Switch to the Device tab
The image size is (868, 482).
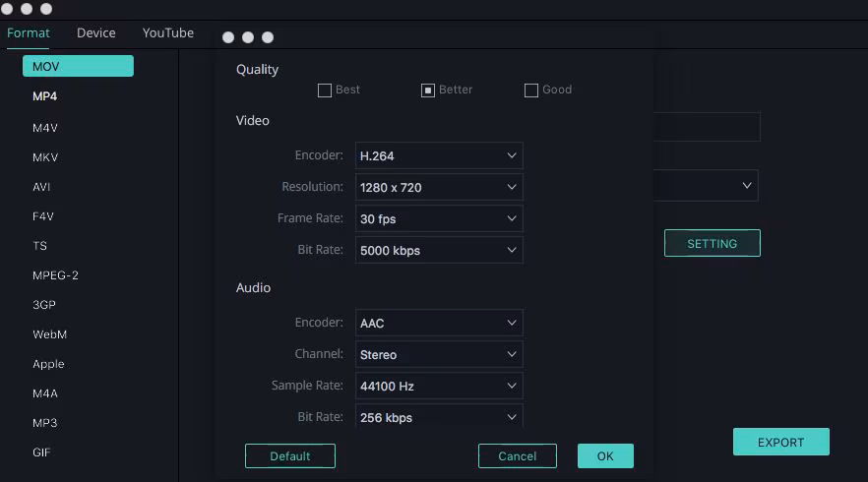point(96,32)
